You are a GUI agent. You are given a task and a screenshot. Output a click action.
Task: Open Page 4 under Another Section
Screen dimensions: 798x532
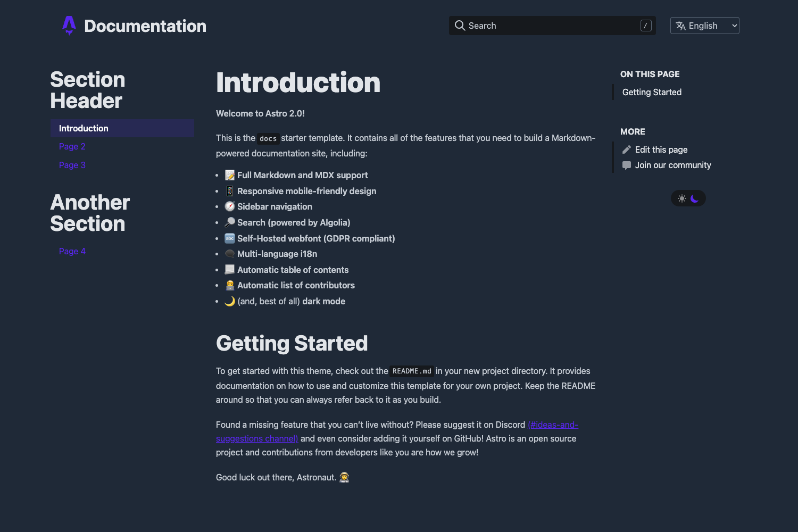tap(72, 251)
